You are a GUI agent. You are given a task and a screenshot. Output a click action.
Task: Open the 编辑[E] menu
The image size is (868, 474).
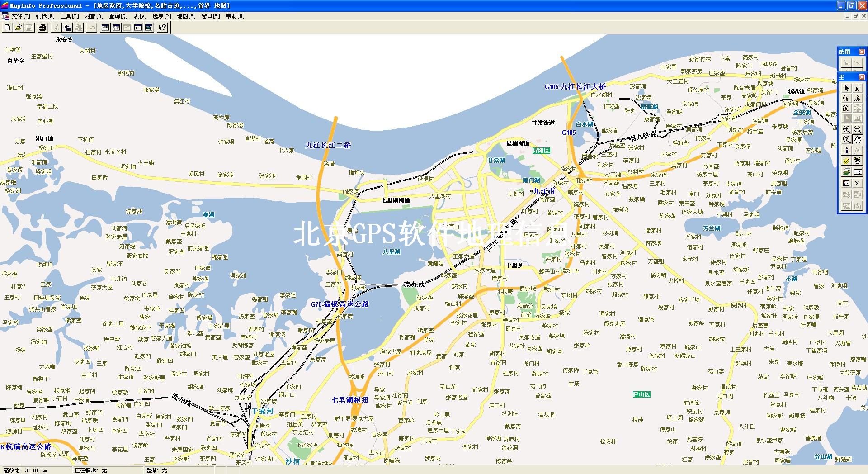45,16
